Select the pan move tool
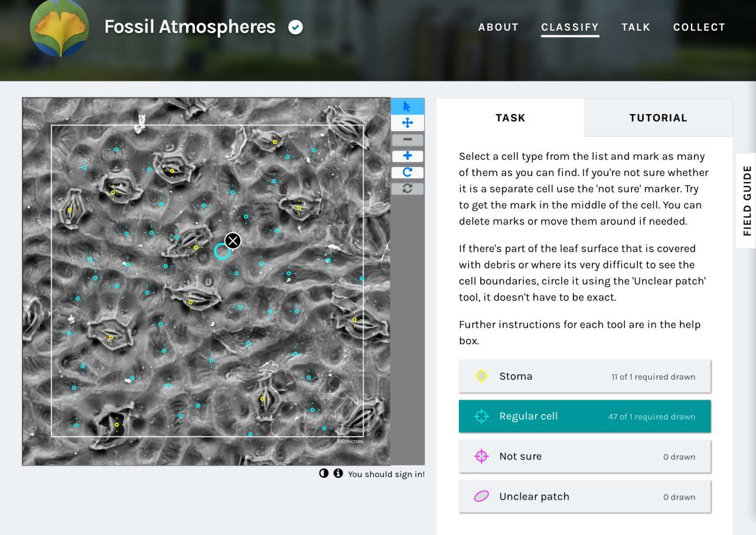The height and width of the screenshot is (535, 756). (x=408, y=123)
